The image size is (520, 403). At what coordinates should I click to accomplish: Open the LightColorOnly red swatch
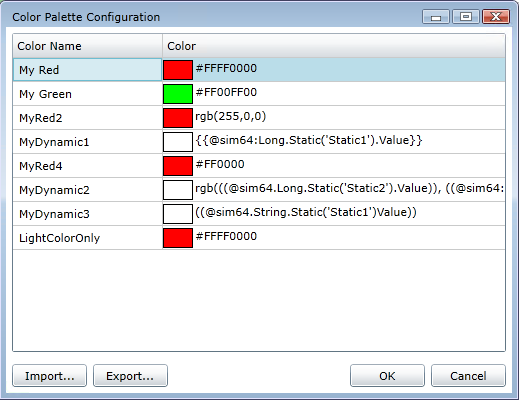click(178, 238)
